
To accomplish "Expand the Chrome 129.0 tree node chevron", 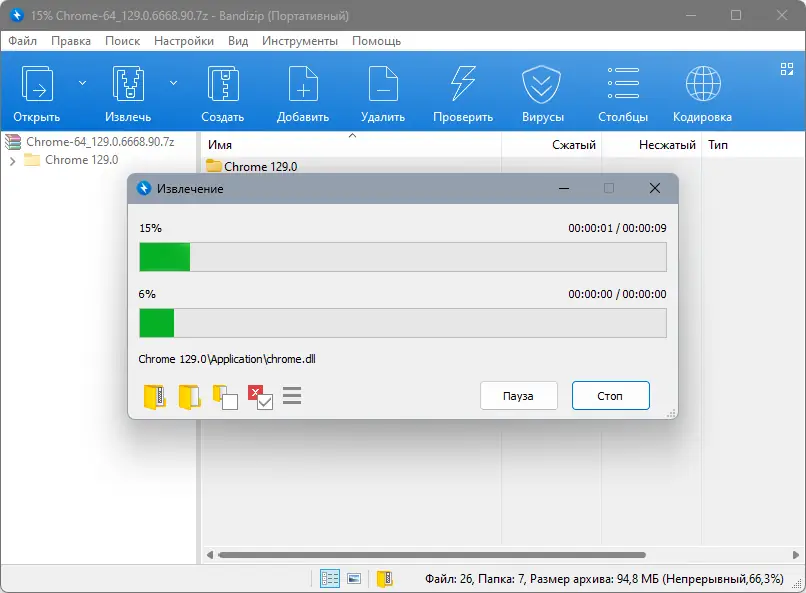I will pos(12,161).
